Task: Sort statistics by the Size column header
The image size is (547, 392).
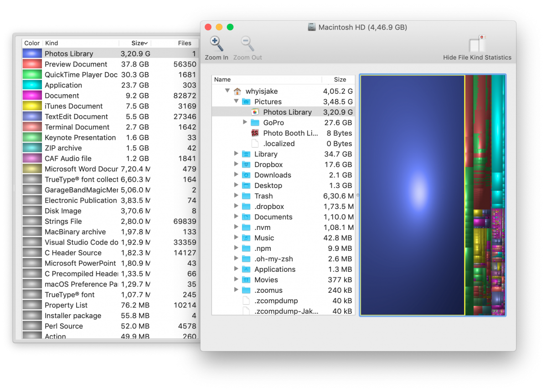Action: point(139,43)
